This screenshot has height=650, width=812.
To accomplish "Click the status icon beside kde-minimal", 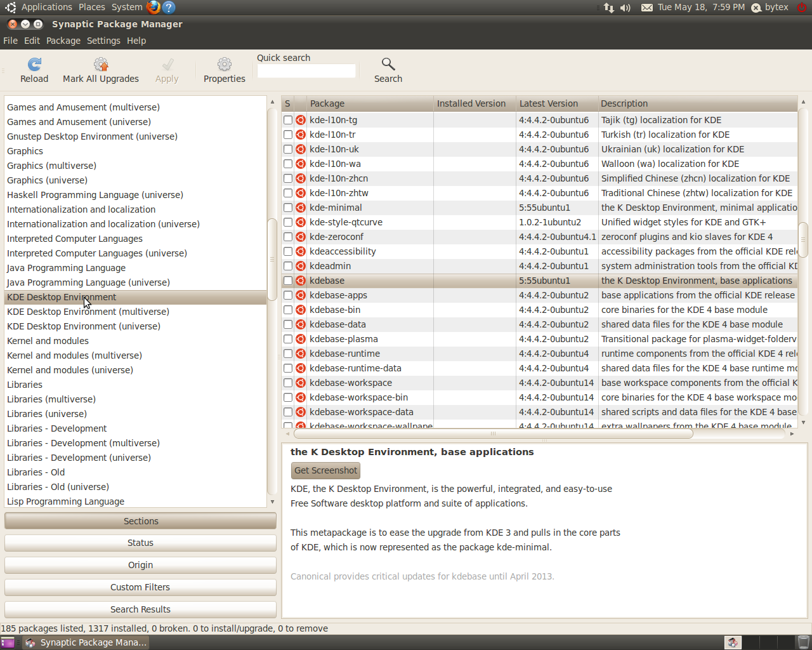I will pos(301,208).
